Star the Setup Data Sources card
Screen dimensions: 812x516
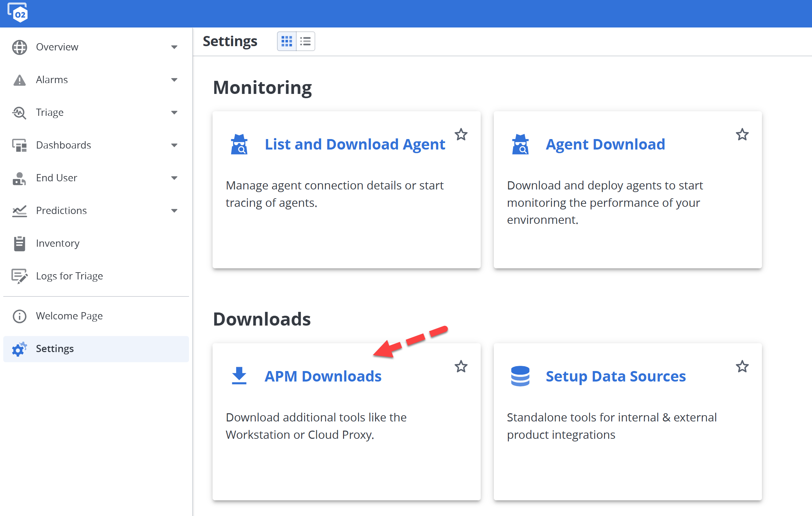(742, 366)
